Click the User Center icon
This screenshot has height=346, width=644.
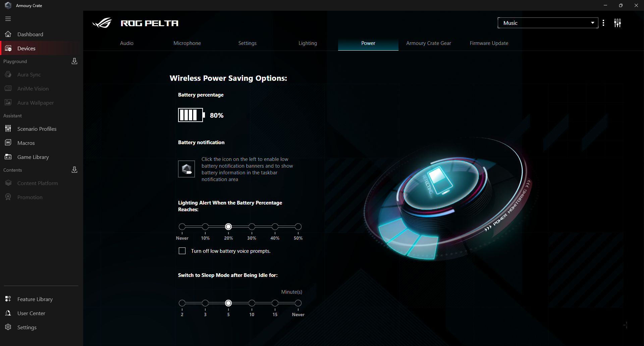coord(8,313)
